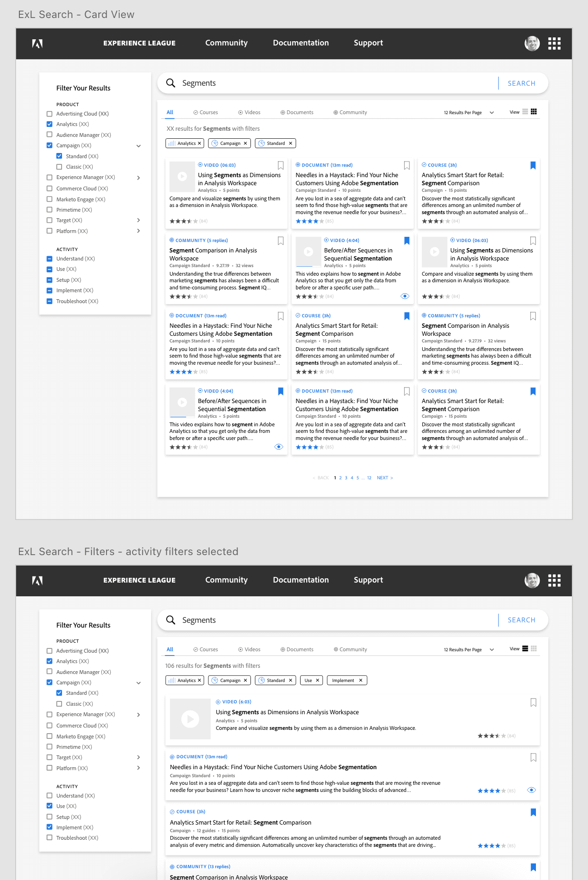Check Classic sub-filter in Card View
588x880 pixels.
[59, 167]
